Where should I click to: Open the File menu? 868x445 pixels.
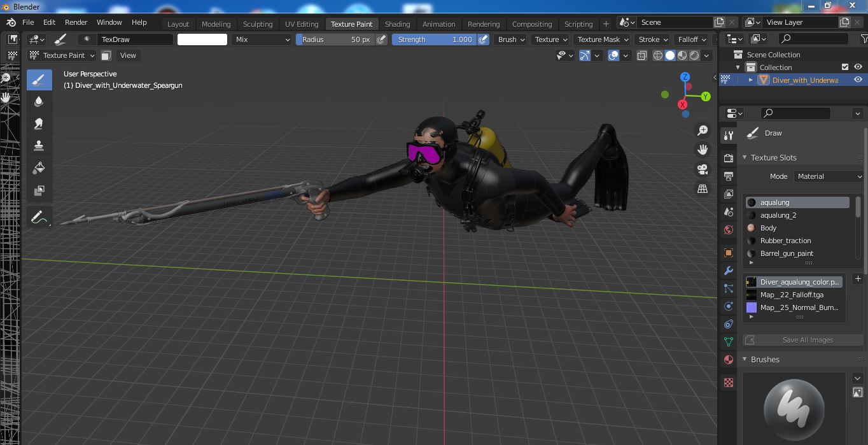coord(28,22)
